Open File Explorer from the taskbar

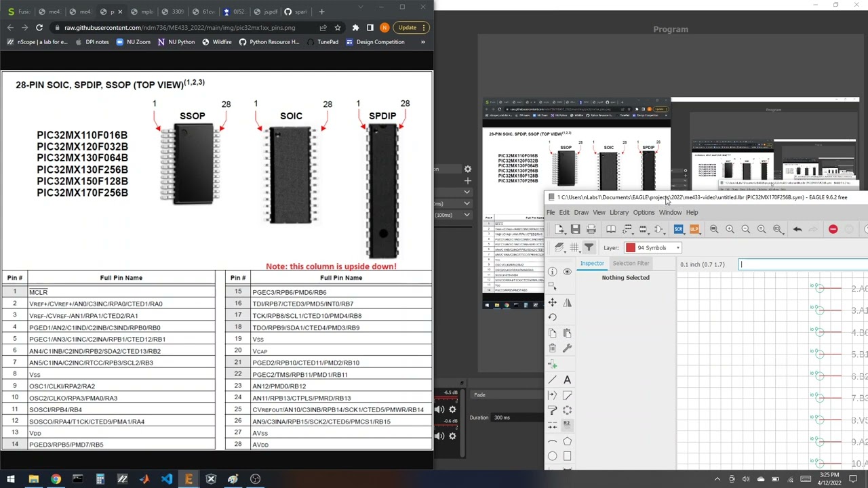[33, 479]
